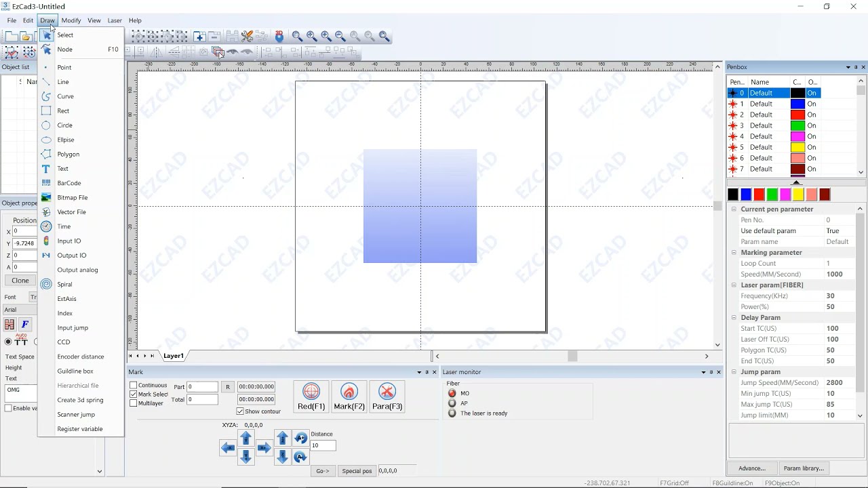868x488 pixels.
Task: Collapse the Delay Param section
Action: (x=734, y=318)
